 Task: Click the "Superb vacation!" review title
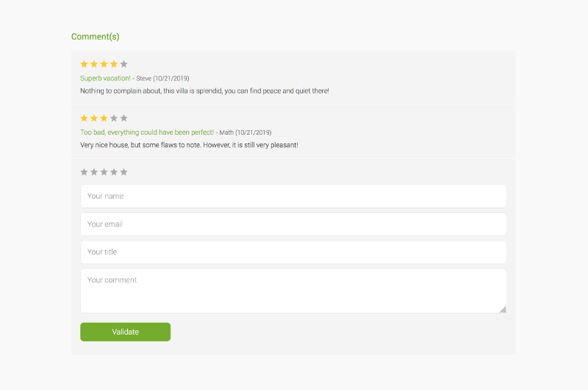pyautogui.click(x=105, y=78)
